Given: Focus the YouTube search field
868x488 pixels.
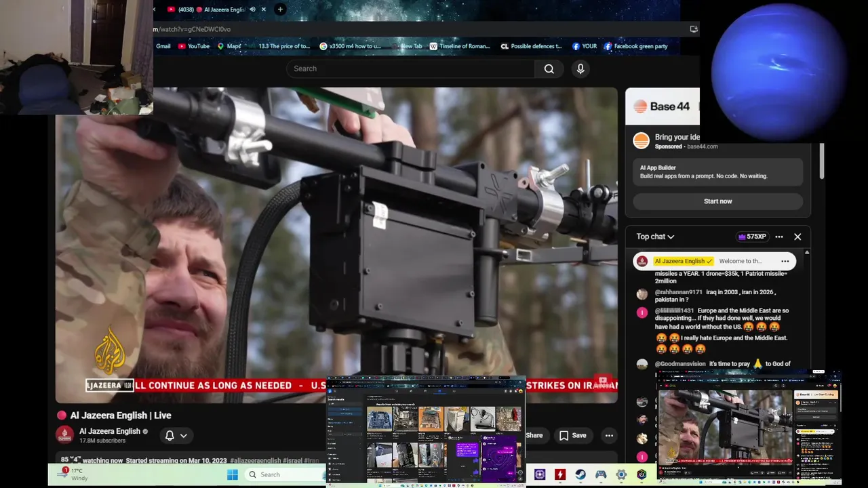Looking at the screenshot, I should coord(410,68).
